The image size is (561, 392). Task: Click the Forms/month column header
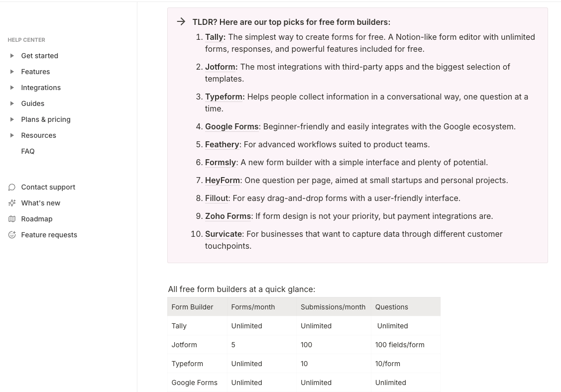262,307
